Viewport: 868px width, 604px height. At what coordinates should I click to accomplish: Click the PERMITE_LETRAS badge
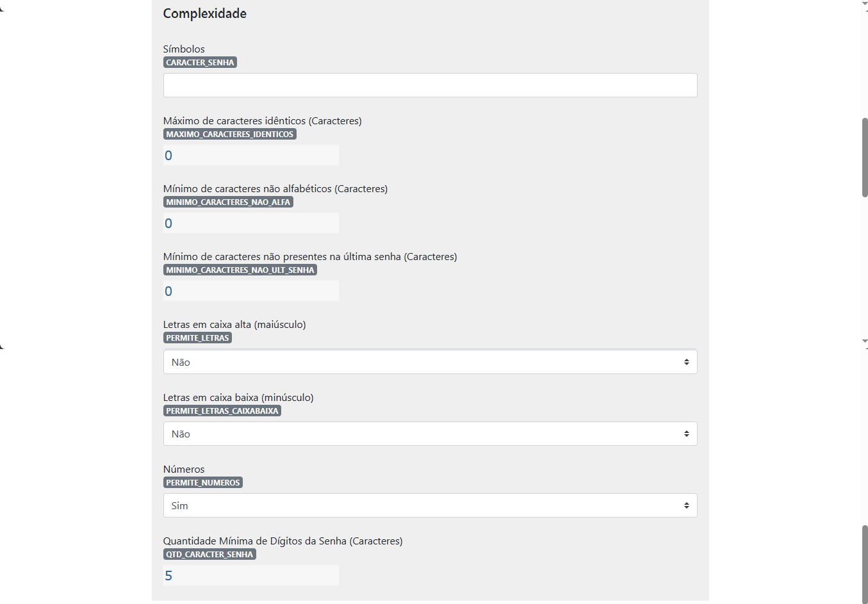click(197, 338)
